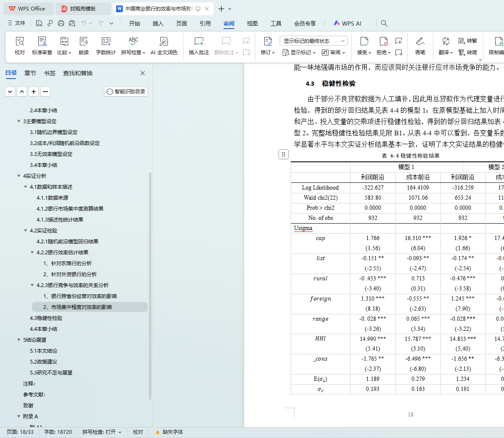Screen dimensions: 504x438
Task: Click the 字数: 18720 word count status
Action: point(58,432)
